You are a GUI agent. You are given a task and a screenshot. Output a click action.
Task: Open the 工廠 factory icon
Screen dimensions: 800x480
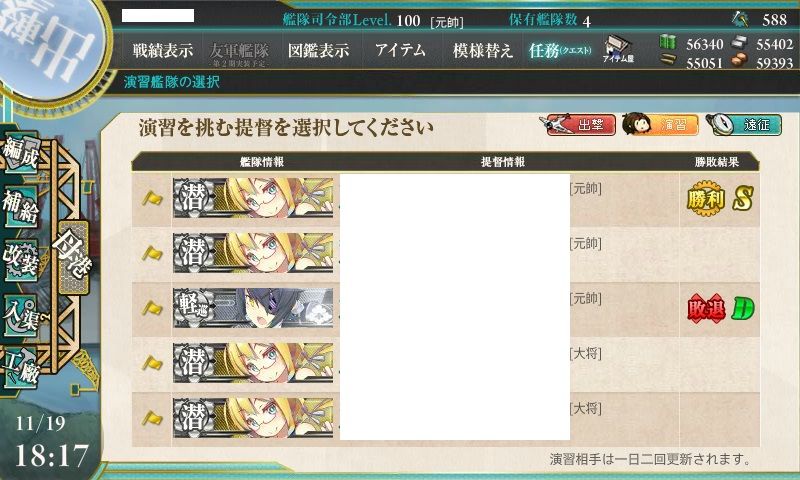21,368
